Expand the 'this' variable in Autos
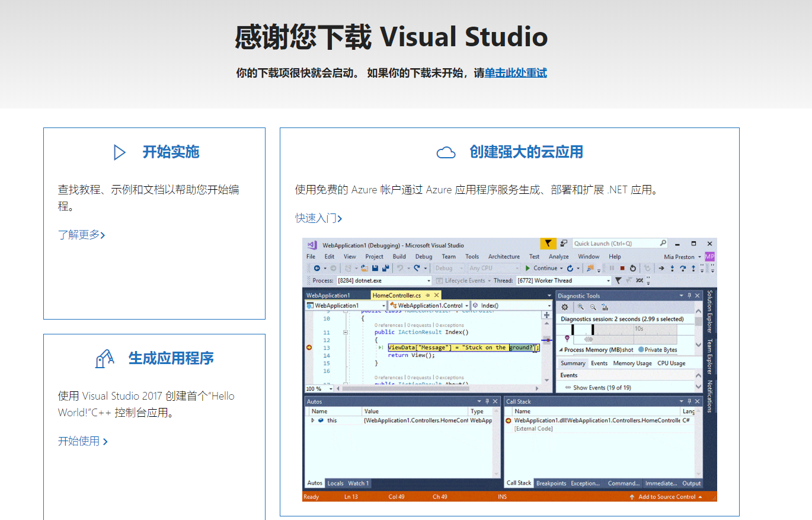The width and height of the screenshot is (812, 520). (x=313, y=420)
